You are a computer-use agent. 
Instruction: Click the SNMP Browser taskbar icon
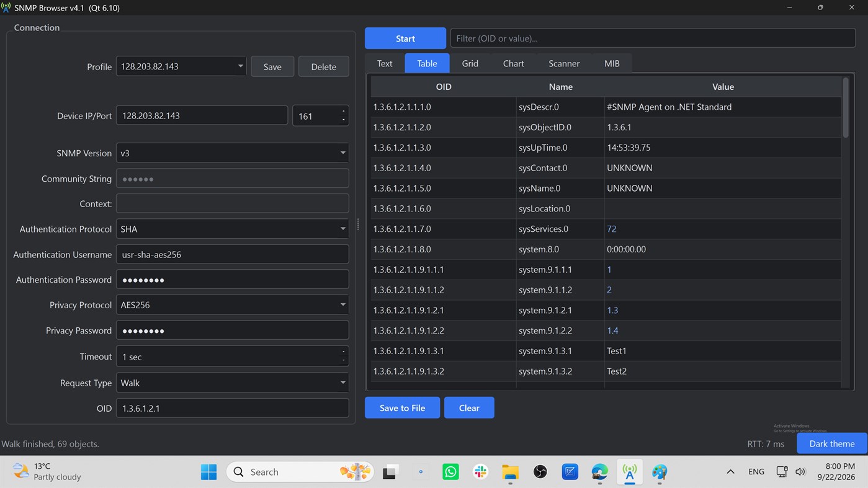pyautogui.click(x=629, y=472)
